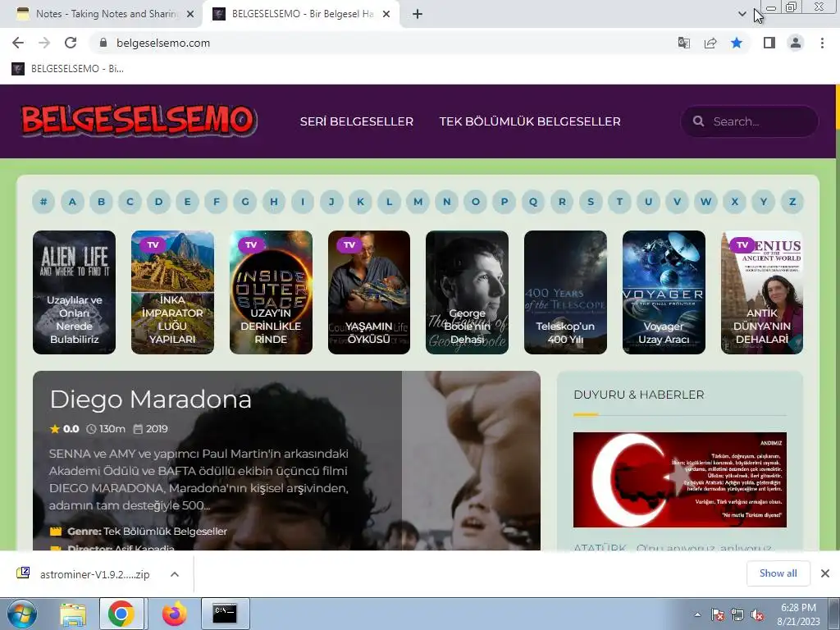
Task: Click the share page icon
Action: [x=710, y=43]
